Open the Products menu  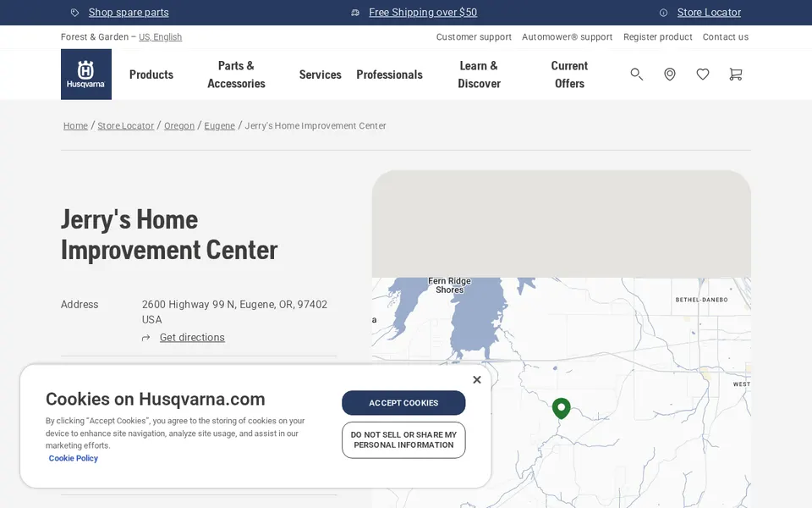[151, 75]
